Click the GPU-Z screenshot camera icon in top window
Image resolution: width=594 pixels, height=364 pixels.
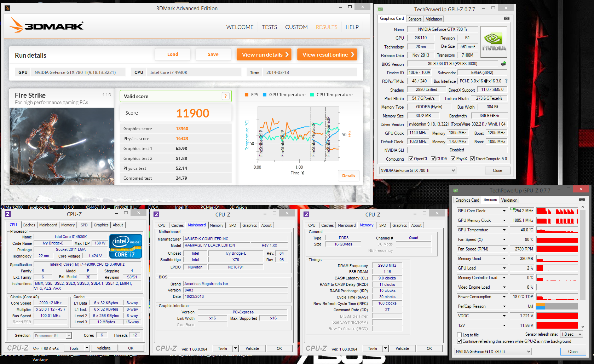(x=507, y=18)
